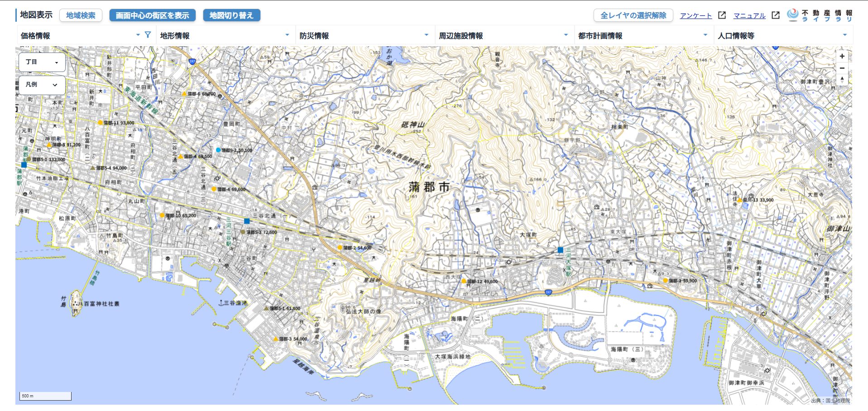Select the 蒲郡9-2 50,100 blue circle marker

218,150
